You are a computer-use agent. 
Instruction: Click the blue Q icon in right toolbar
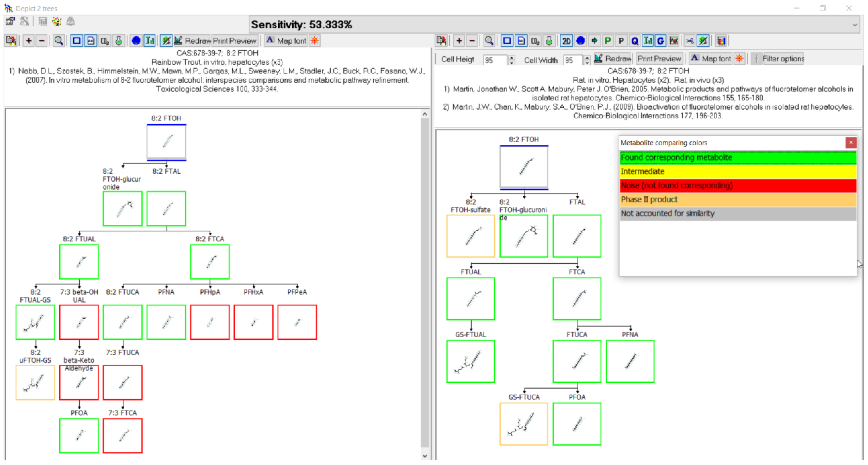pyautogui.click(x=635, y=41)
